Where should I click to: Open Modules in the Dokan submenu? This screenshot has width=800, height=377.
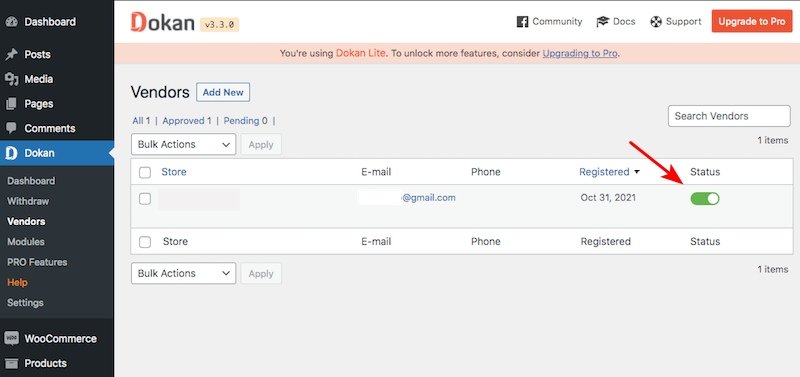26,242
